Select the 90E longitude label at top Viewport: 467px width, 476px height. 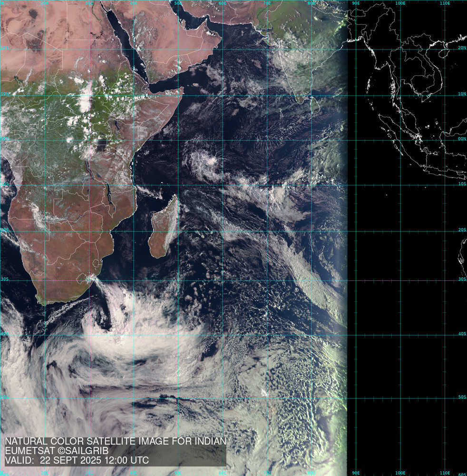pyautogui.click(x=355, y=3)
